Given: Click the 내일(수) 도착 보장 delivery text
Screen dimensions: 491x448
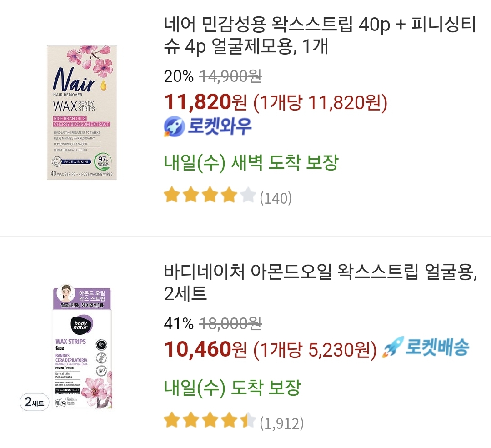Looking at the screenshot, I should pos(232,388).
